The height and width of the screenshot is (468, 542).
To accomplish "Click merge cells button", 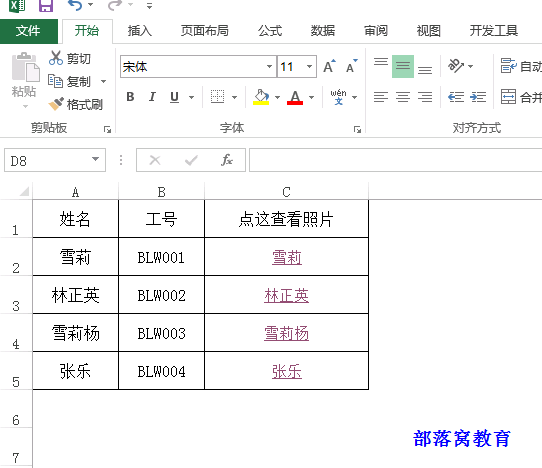I will (x=521, y=97).
